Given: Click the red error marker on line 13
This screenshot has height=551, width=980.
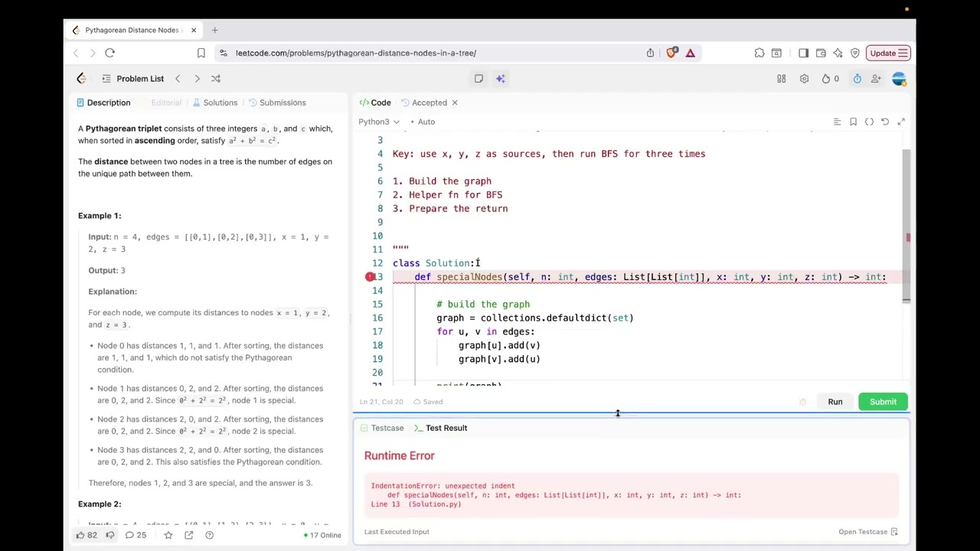Looking at the screenshot, I should 370,277.
